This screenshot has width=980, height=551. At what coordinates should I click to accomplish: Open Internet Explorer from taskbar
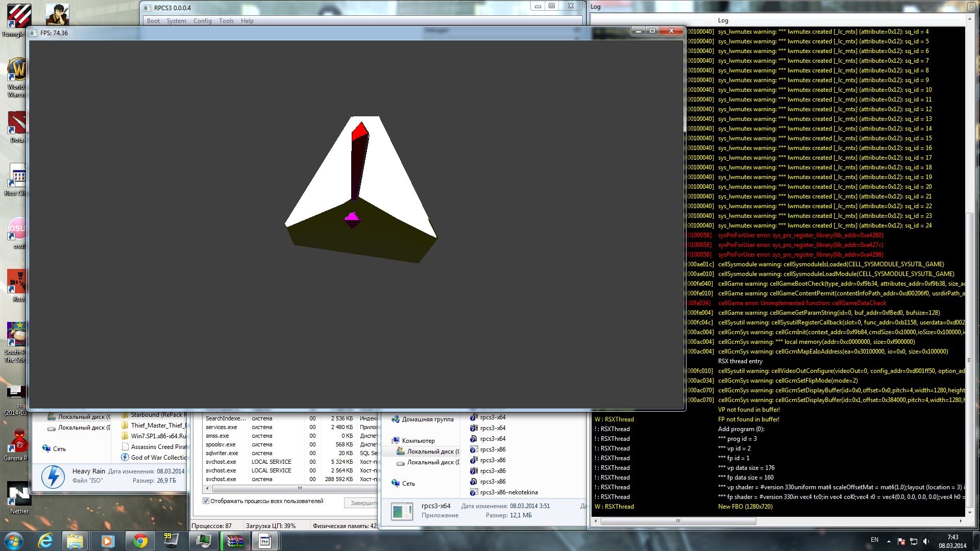click(45, 541)
